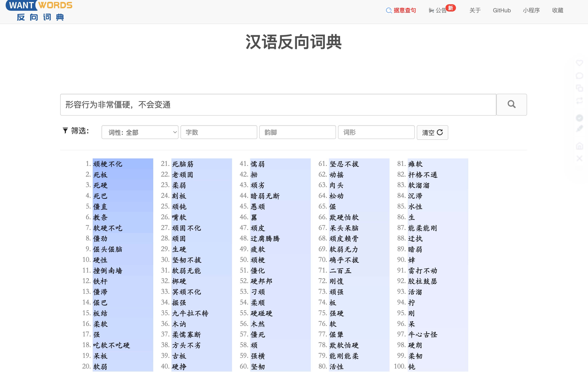
Task: Toggle the checkmark select icon in sidebar
Action: [580, 118]
